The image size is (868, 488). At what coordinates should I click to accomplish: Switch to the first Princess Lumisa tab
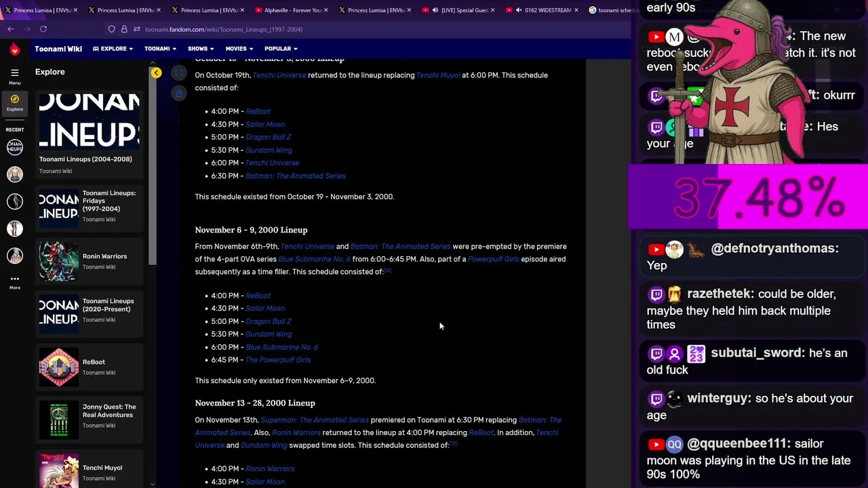(39, 10)
